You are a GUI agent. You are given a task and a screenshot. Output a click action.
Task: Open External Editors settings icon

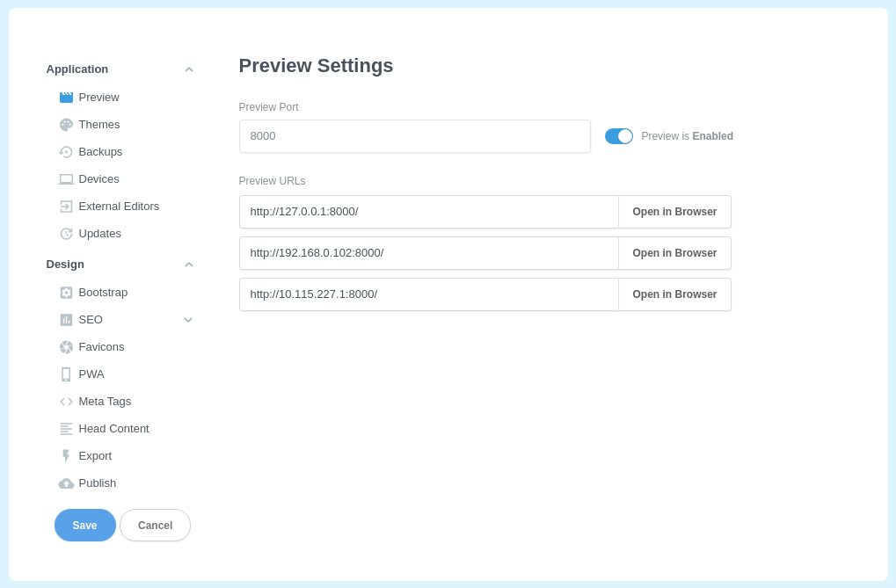(x=66, y=206)
